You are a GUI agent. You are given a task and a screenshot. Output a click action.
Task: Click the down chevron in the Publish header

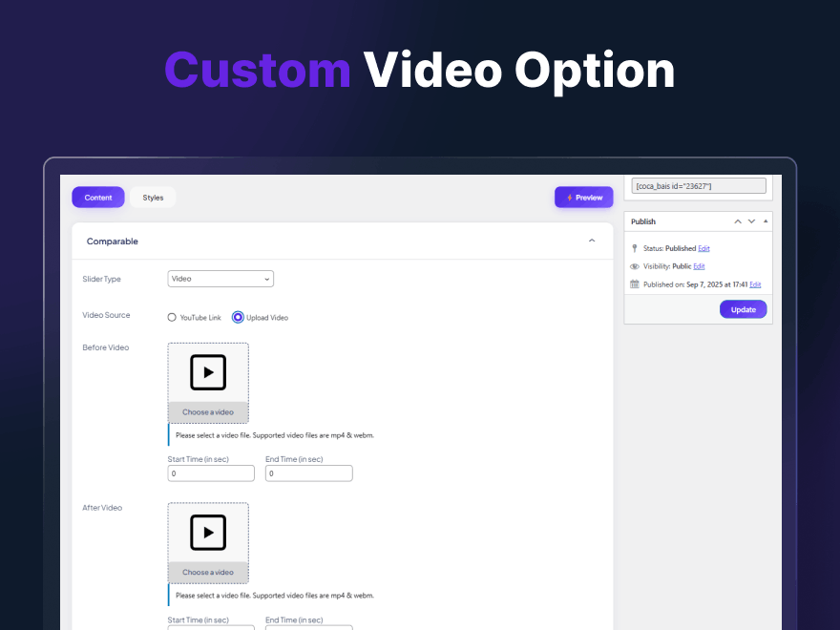click(751, 220)
